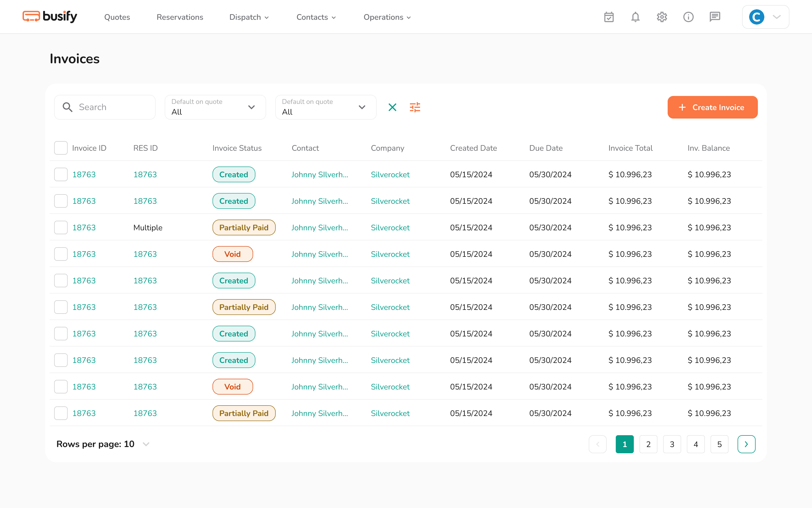Viewport: 812px width, 508px height.
Task: Open Silverocket company in last row
Action: (390, 413)
